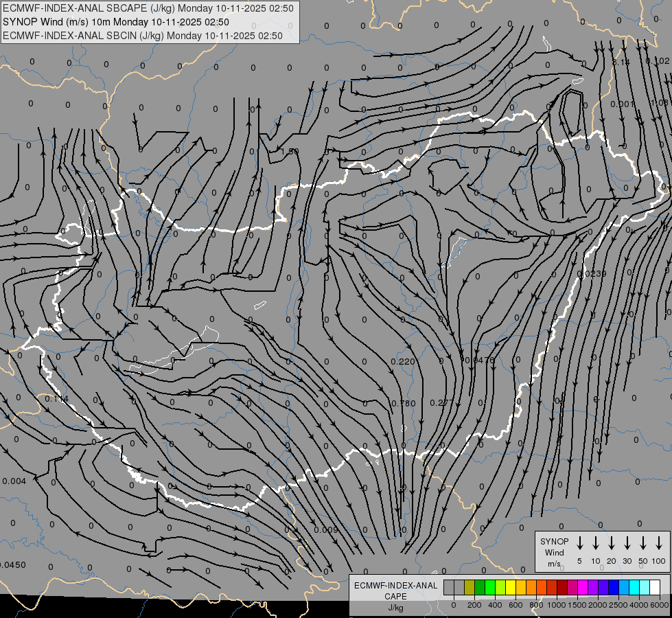Click the 0.004 value on the map
Image resolution: width=672 pixels, height=618 pixels.
14,481
